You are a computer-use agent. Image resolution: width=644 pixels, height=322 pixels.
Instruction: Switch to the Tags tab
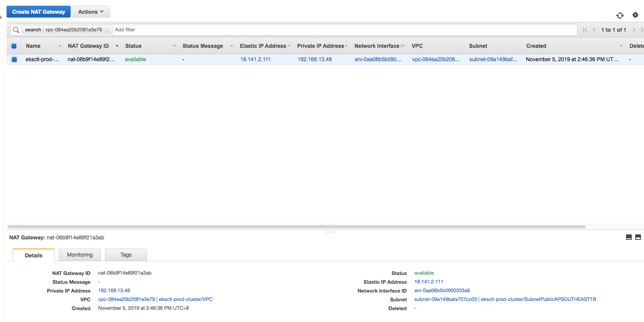126,255
